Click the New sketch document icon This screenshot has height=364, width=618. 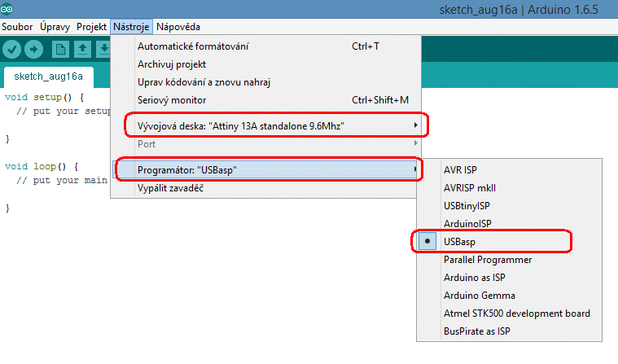tap(60, 50)
